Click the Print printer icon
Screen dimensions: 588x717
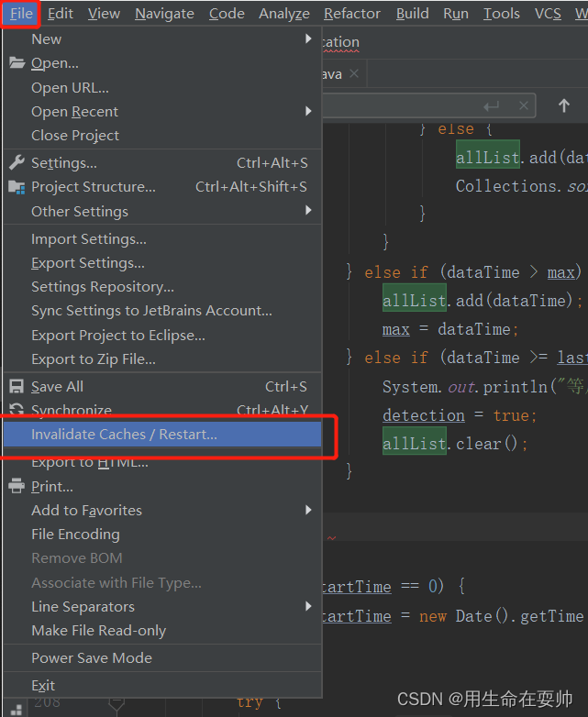[x=17, y=486]
